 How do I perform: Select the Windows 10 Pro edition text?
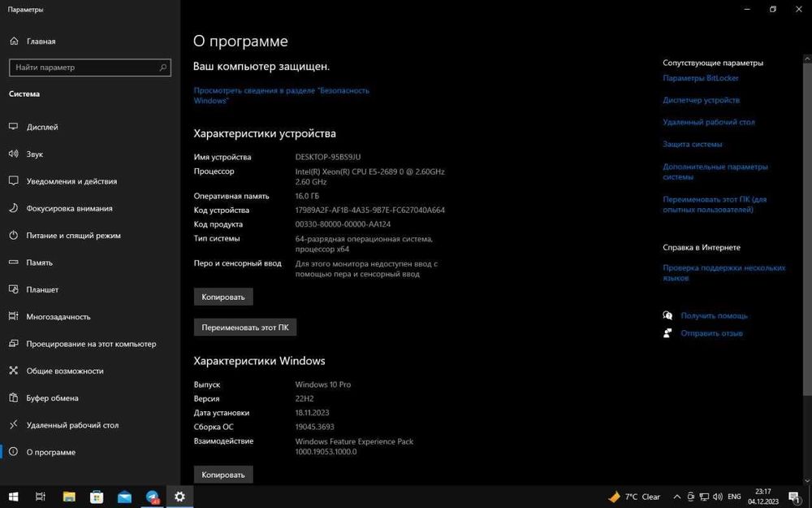click(x=322, y=384)
